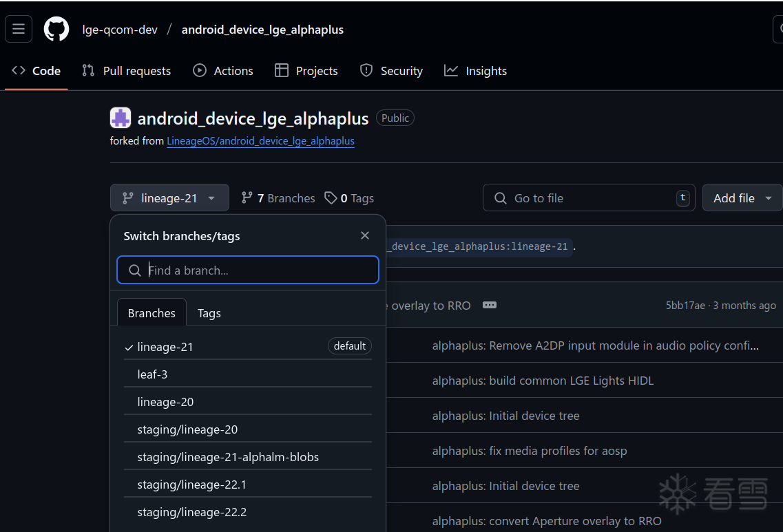783x532 pixels.
Task: Select the lineage-21 default branch
Action: [165, 347]
